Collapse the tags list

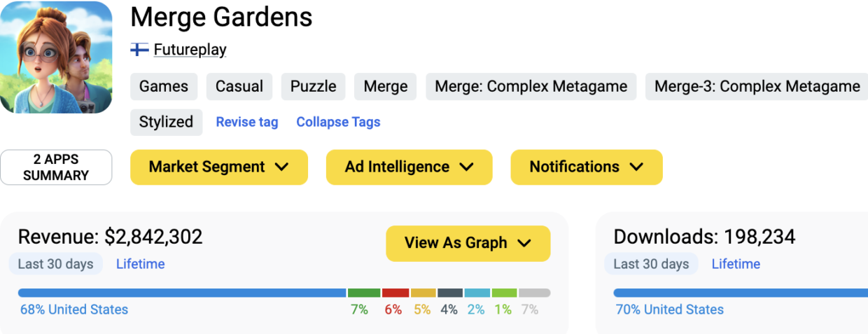[338, 122]
